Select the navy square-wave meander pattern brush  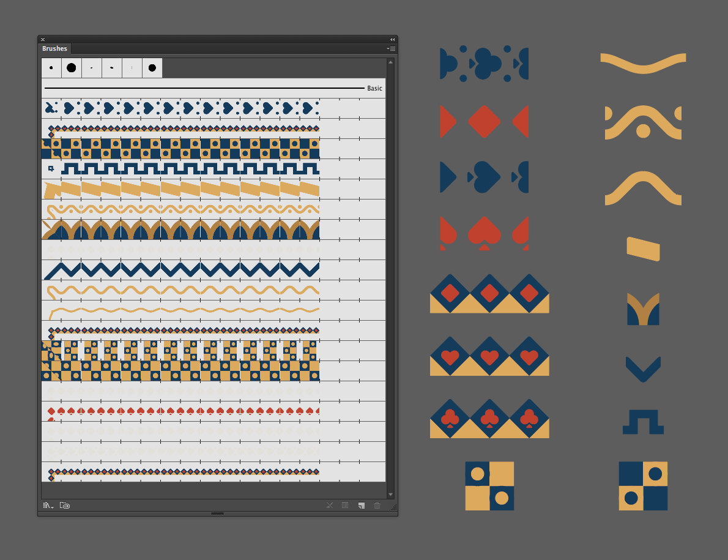214,168
